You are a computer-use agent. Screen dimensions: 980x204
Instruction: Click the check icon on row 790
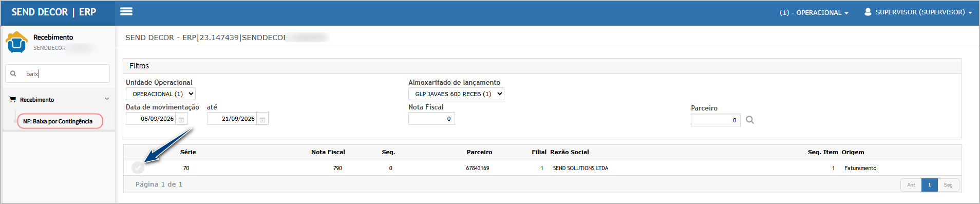pos(138,168)
